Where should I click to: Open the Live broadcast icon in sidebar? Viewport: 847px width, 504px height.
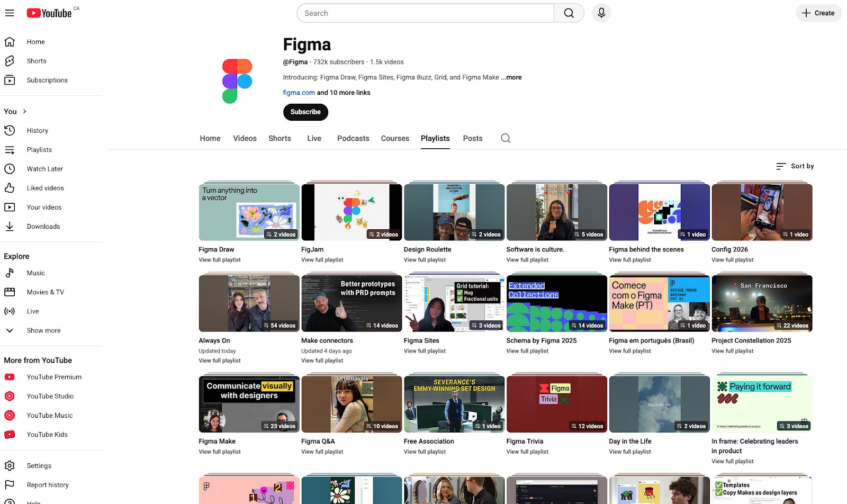[10, 311]
